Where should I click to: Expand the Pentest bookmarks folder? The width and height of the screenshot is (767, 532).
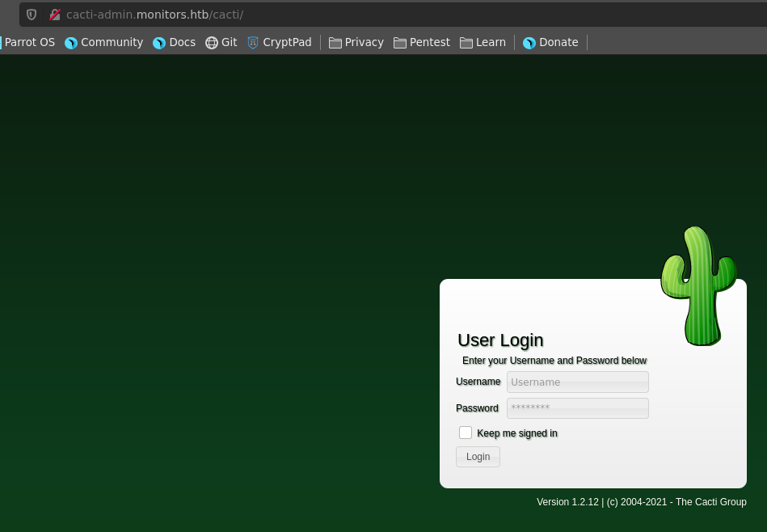pos(422,42)
